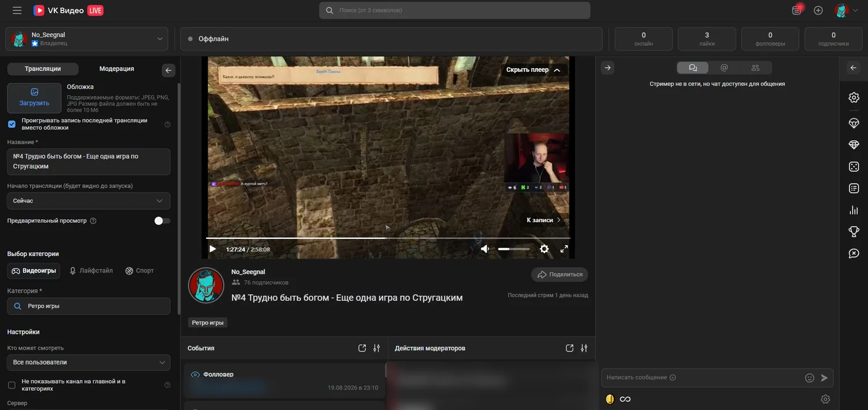Open the Сейчас start time dropdown
The width and height of the screenshot is (868, 410).
89,201
